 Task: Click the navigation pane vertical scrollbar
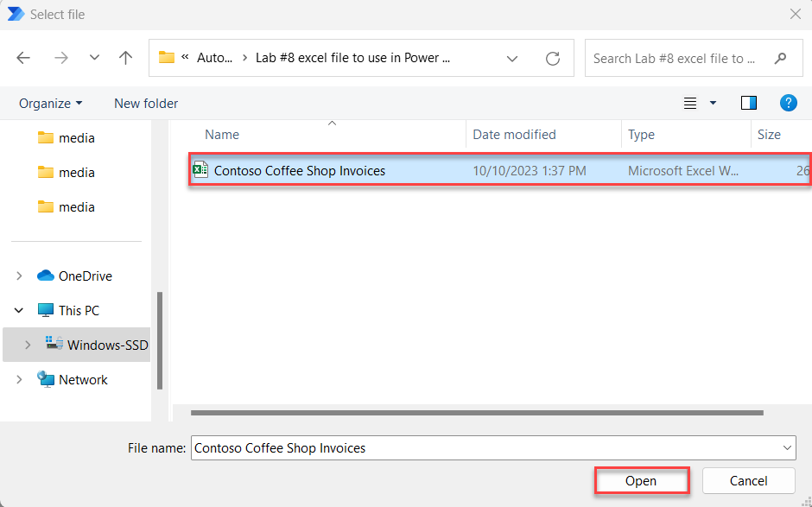pos(160,341)
